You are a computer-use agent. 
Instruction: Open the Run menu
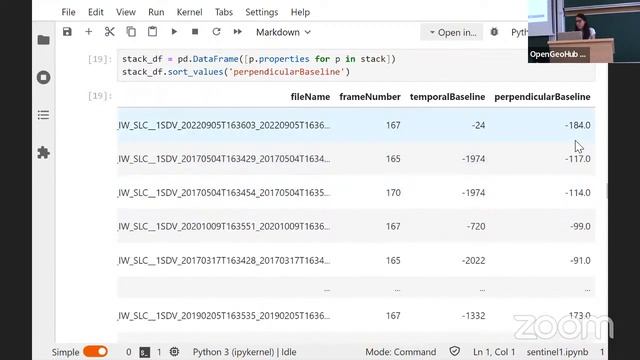(x=156, y=12)
